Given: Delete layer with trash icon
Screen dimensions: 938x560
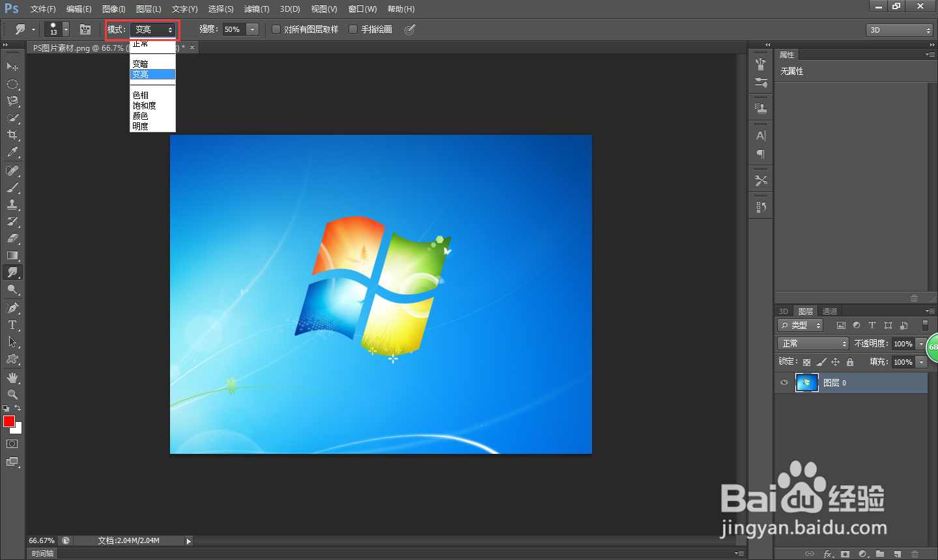Looking at the screenshot, I should click(x=915, y=554).
